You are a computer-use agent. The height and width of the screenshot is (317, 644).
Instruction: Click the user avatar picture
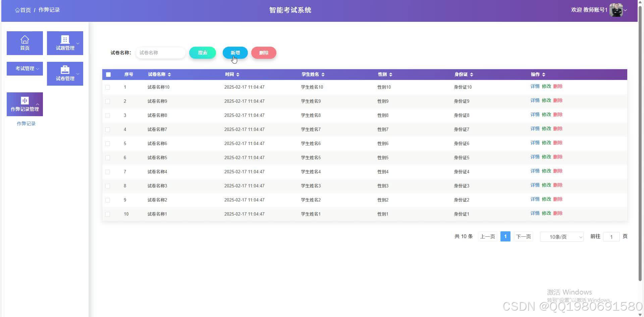coord(616,10)
